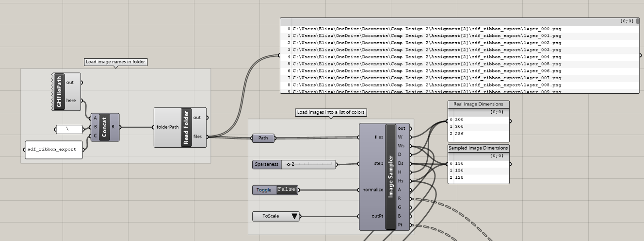
Task: Toggle the False boolean value
Action: tap(286, 189)
